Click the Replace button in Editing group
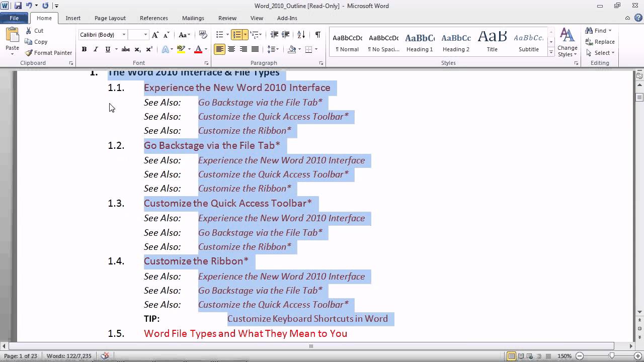The image size is (644, 362). [x=600, y=42]
